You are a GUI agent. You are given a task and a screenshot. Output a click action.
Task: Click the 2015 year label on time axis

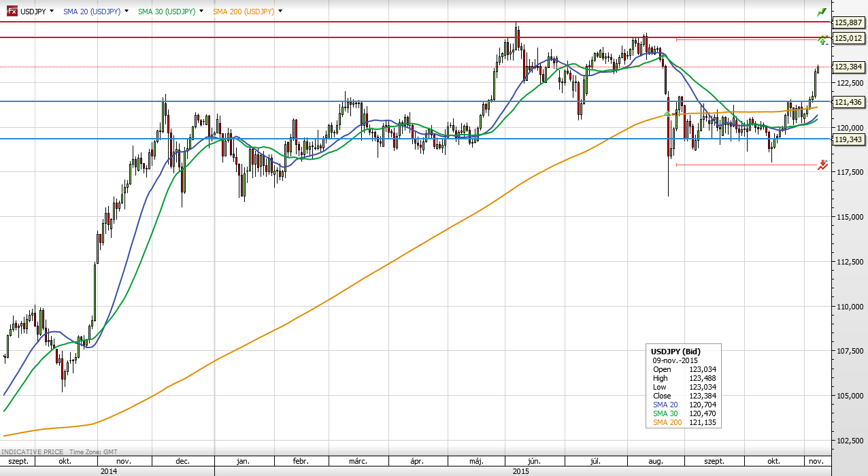[x=522, y=471]
